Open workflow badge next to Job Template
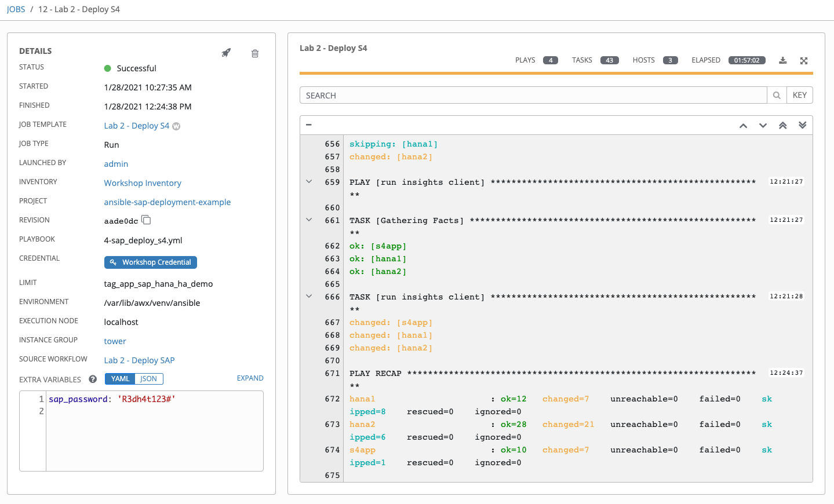The image size is (834, 504). coord(176,126)
